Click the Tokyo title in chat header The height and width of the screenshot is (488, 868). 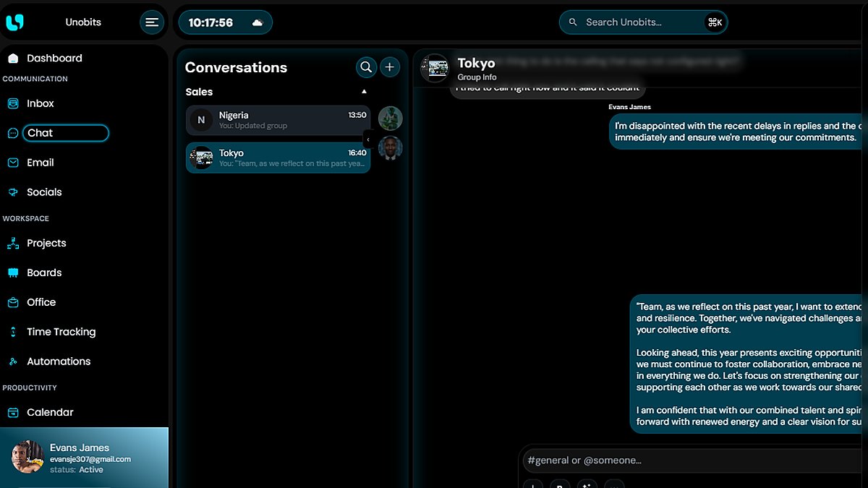tap(476, 64)
